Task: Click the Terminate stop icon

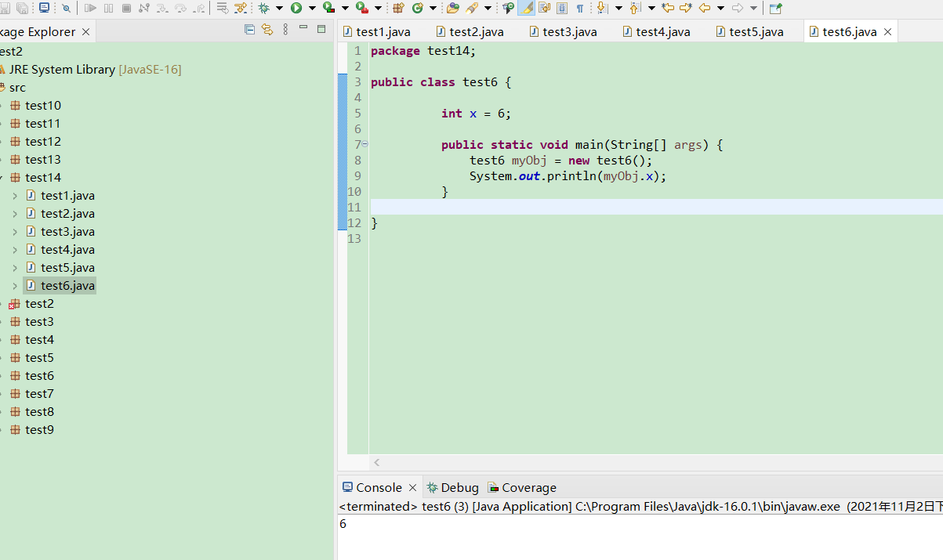Action: pos(126,8)
